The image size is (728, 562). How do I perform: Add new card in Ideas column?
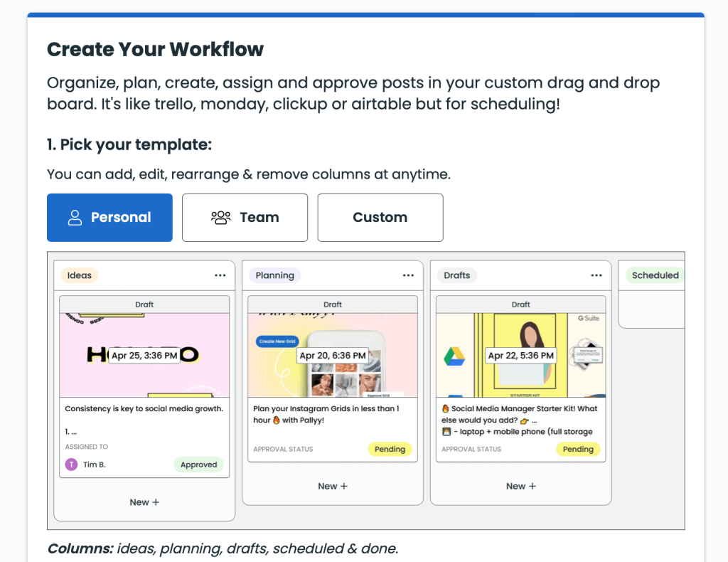(x=144, y=502)
